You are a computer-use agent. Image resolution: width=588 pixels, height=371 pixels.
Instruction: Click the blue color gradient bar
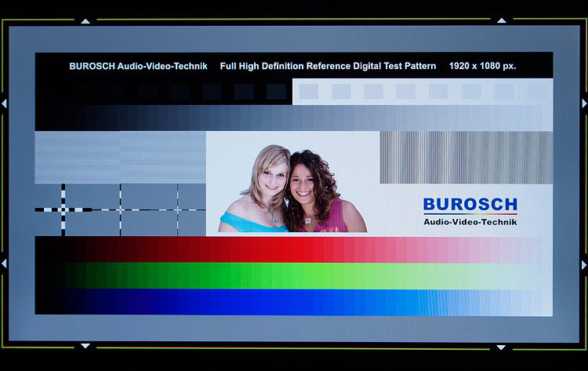coord(294,302)
